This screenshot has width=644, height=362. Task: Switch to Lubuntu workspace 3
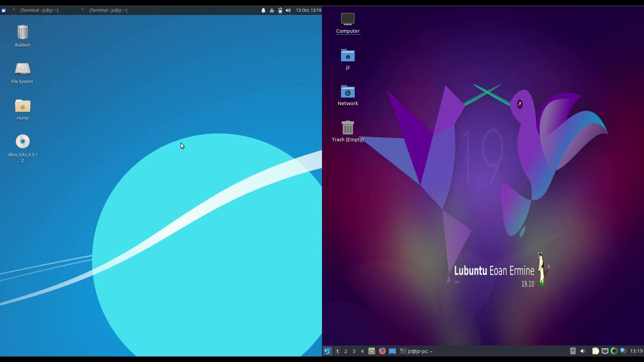click(354, 351)
